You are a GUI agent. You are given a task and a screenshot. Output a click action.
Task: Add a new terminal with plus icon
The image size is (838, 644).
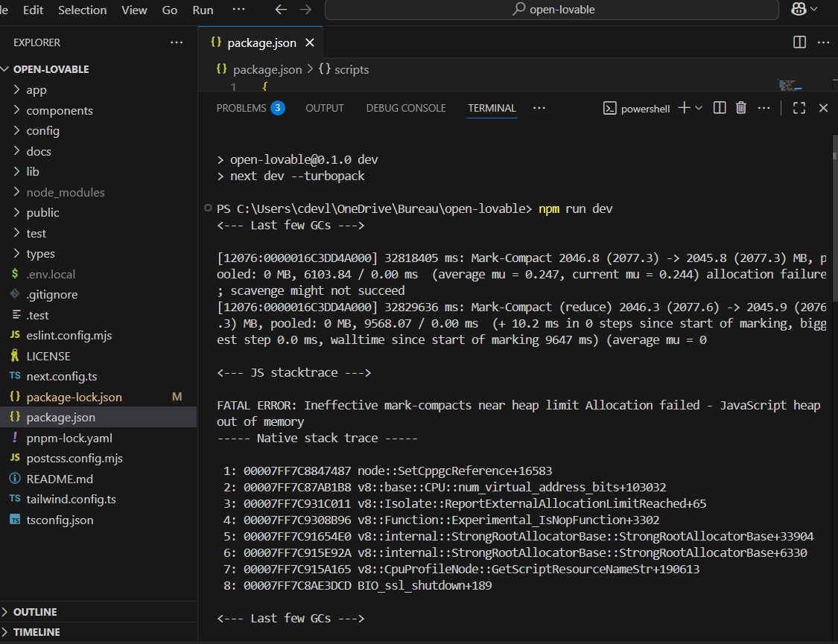coord(684,108)
